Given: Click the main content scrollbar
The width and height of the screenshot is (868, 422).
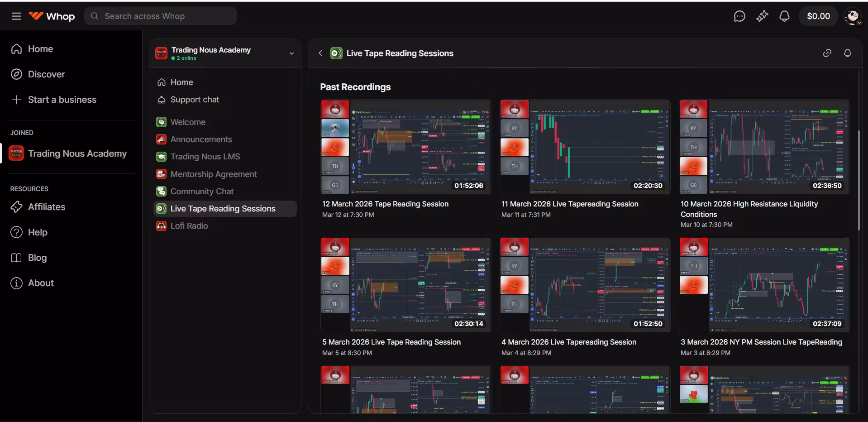Looking at the screenshot, I should pos(858,180).
